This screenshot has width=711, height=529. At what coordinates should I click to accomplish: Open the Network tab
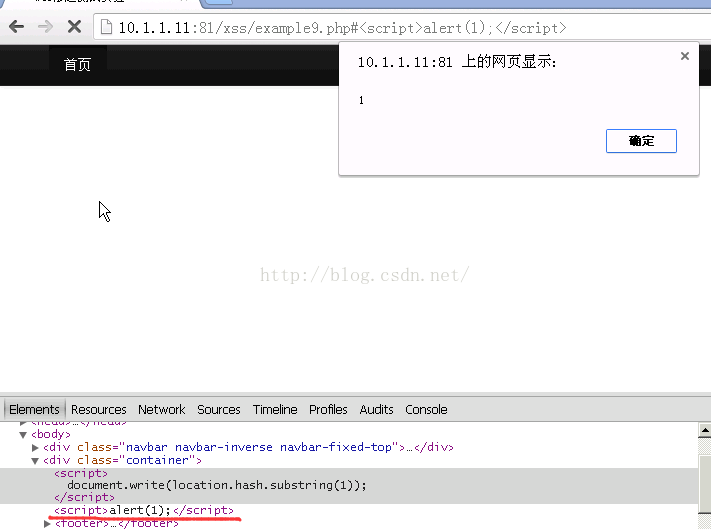pos(161,409)
